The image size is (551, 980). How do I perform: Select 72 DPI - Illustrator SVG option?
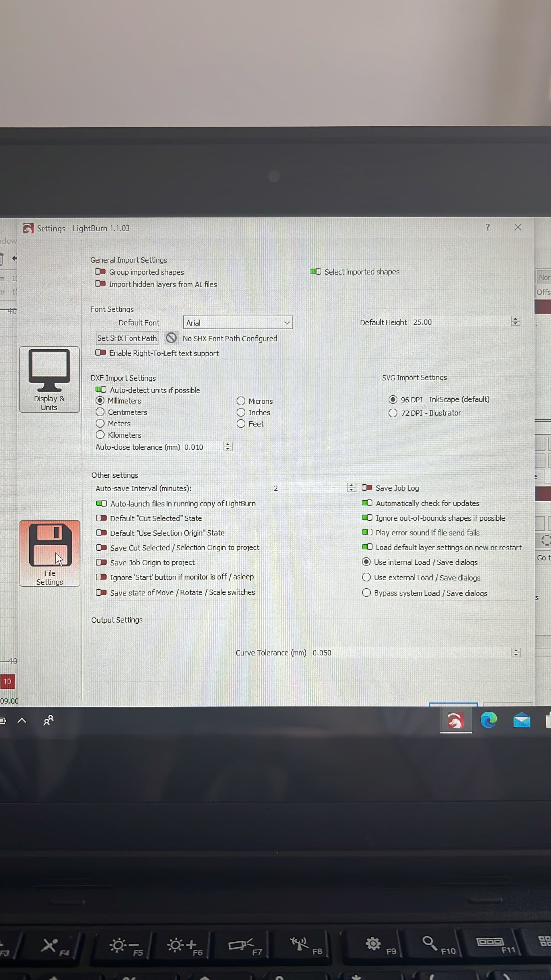393,413
